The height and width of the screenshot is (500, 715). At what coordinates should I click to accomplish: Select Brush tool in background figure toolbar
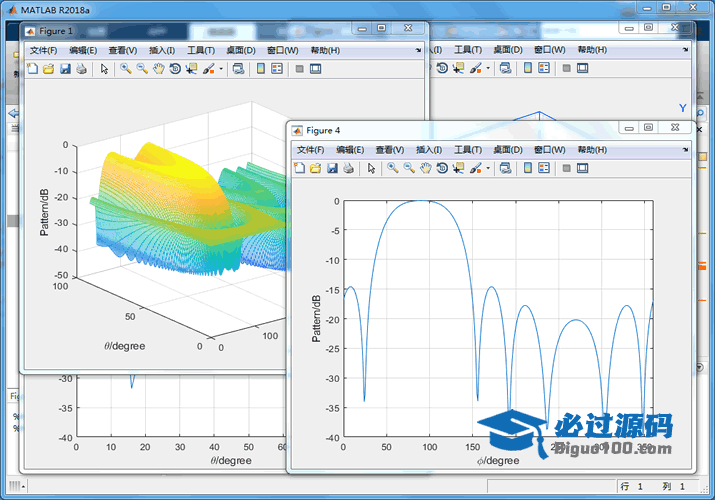pyautogui.click(x=476, y=68)
